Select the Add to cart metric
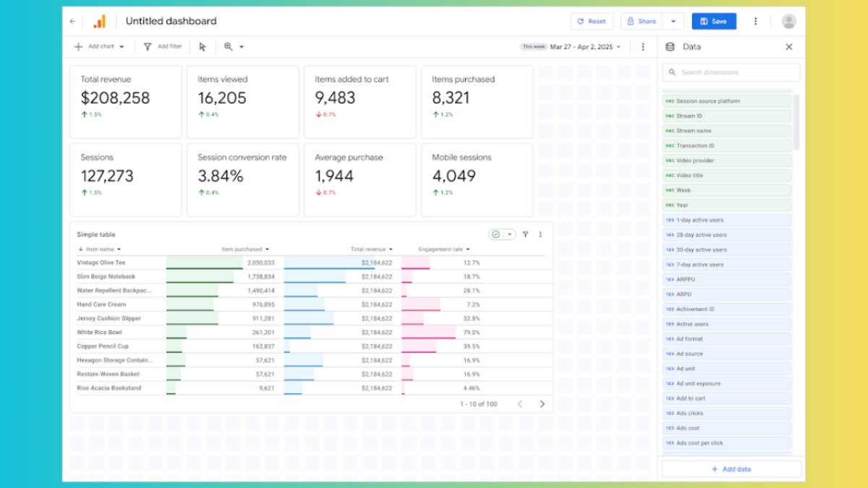Image resolution: width=868 pixels, height=488 pixels. point(727,398)
